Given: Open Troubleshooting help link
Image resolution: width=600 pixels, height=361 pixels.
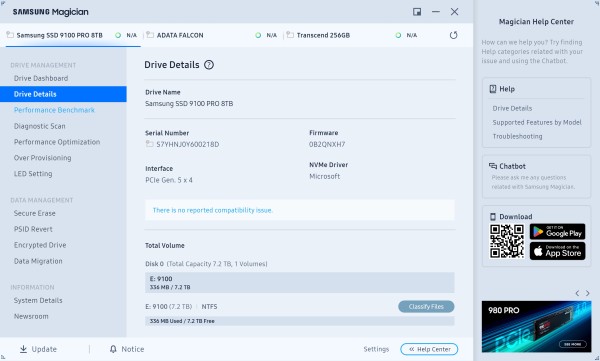Looking at the screenshot, I should point(517,136).
